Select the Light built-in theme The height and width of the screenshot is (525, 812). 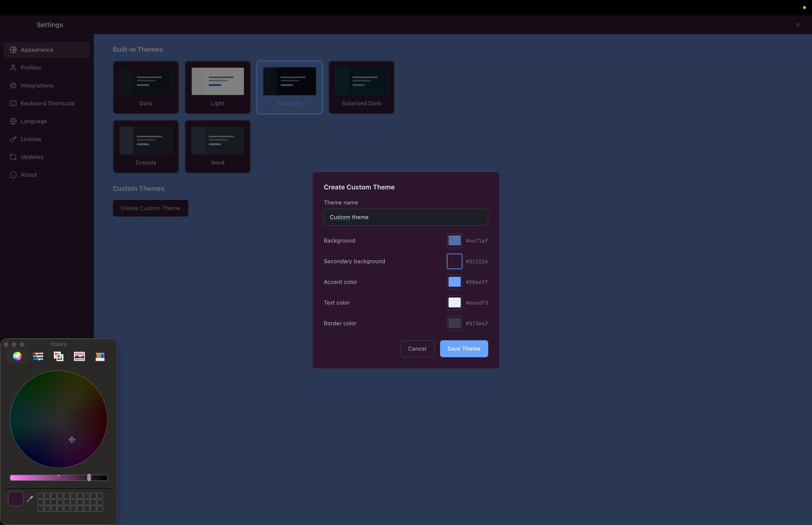[x=218, y=87]
